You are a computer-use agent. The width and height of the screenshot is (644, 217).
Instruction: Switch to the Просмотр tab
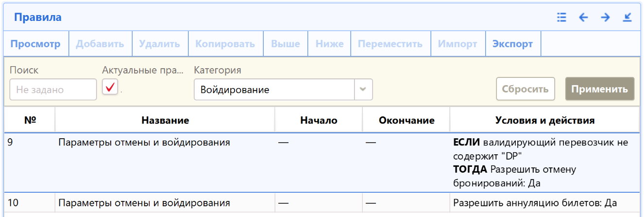(35, 44)
